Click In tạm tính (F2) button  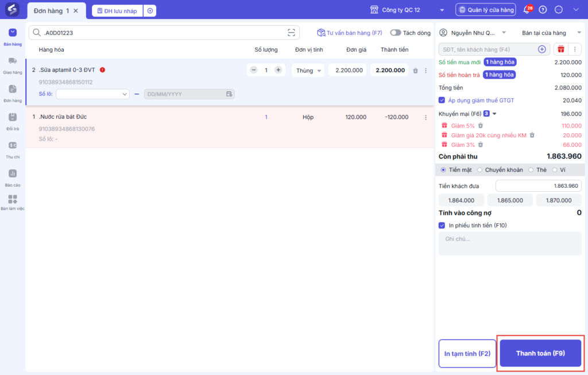(467, 354)
